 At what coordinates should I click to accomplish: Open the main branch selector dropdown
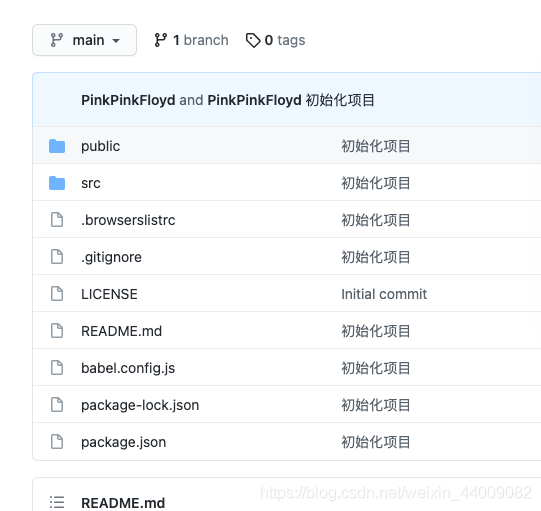[x=85, y=40]
